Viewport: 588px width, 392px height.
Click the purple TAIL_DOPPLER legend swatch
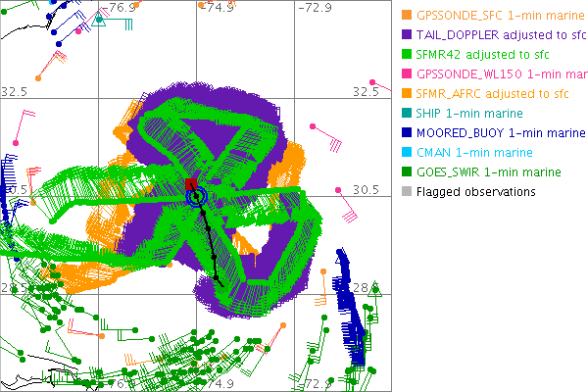pos(407,35)
